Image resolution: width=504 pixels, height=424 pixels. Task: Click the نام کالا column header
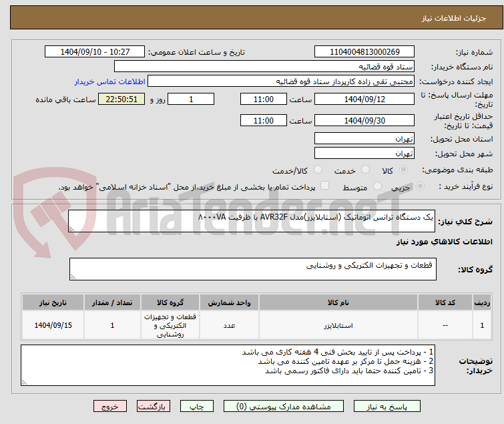(338, 302)
